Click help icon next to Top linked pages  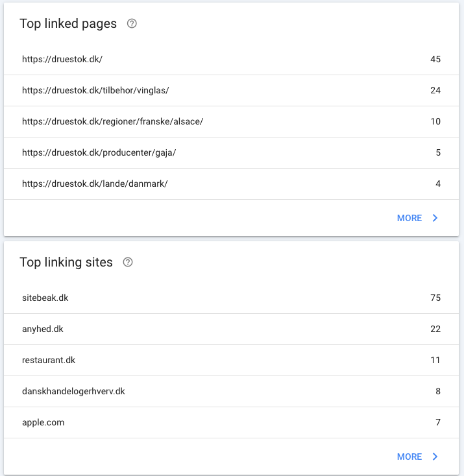point(132,23)
